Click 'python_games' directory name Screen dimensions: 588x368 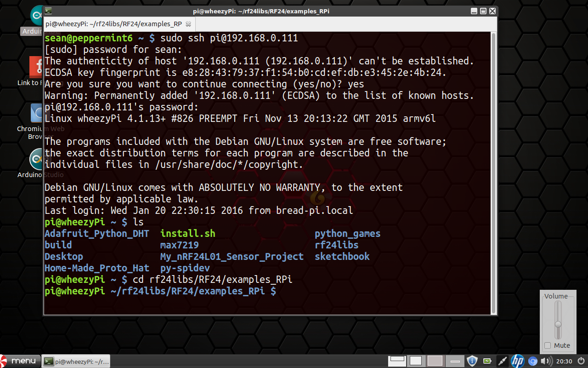coord(348,234)
